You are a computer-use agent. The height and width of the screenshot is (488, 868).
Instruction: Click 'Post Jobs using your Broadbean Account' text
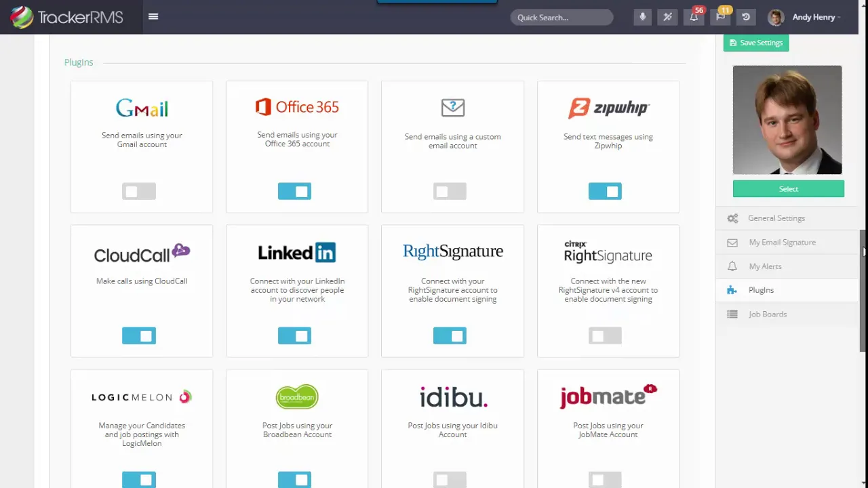click(x=297, y=430)
